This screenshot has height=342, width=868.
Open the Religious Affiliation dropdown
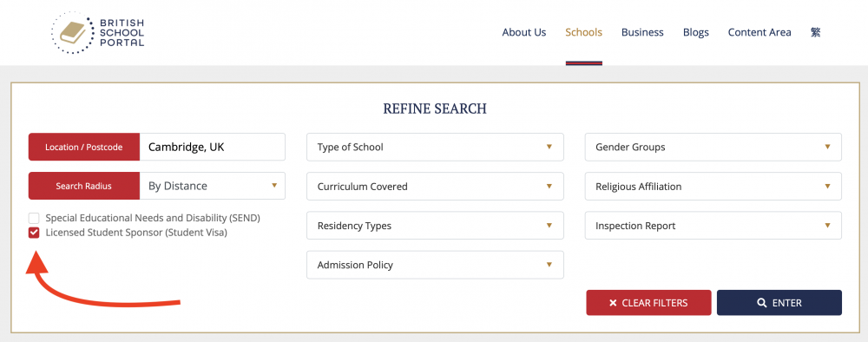(x=713, y=187)
